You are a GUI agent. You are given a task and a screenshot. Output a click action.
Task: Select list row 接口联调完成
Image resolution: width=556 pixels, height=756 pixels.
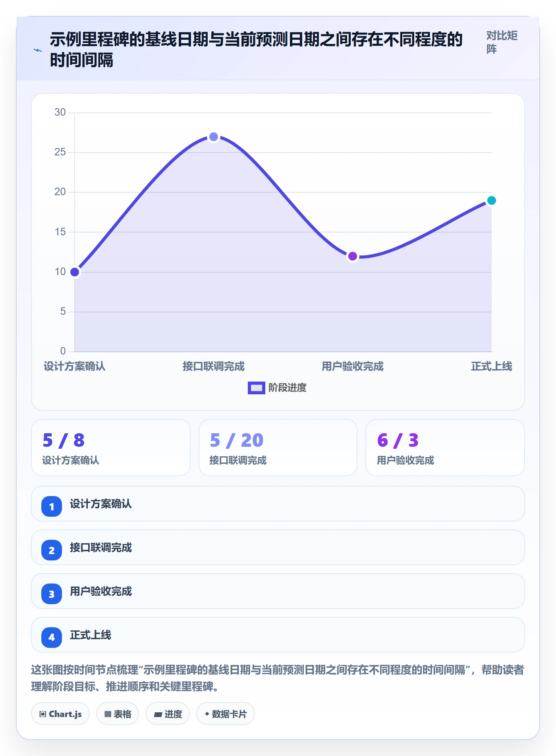point(278,547)
